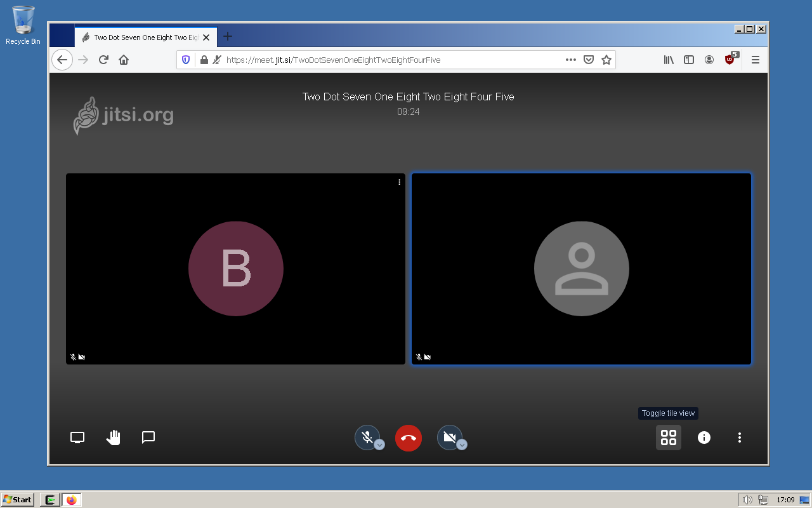Click the Windows Start button
The height and width of the screenshot is (508, 812).
click(18, 500)
